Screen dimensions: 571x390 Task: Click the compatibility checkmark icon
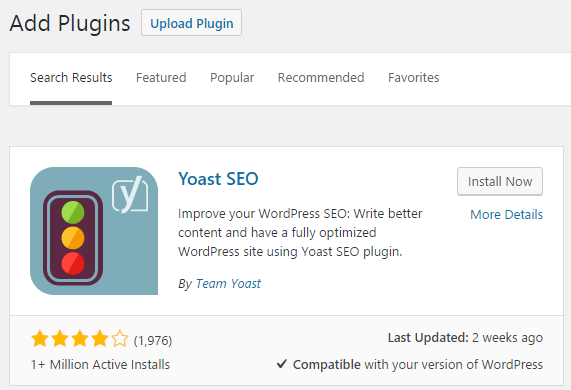tap(282, 363)
